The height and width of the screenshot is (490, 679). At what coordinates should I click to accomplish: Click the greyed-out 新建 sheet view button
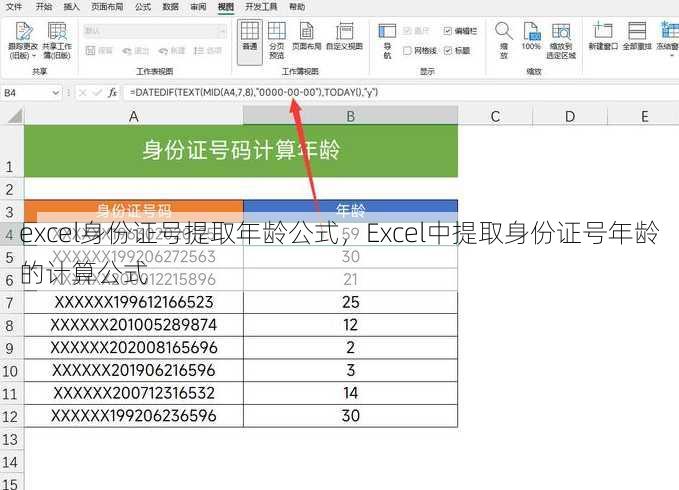click(172, 51)
